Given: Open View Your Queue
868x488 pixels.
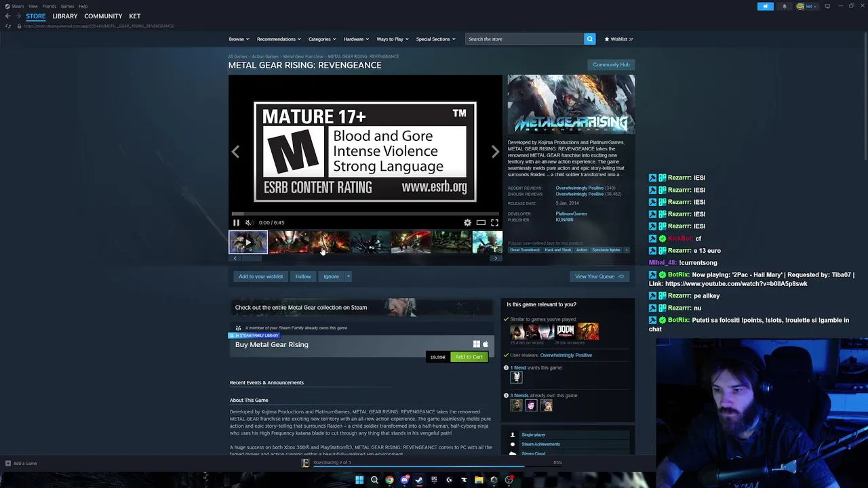Looking at the screenshot, I should click(599, 277).
